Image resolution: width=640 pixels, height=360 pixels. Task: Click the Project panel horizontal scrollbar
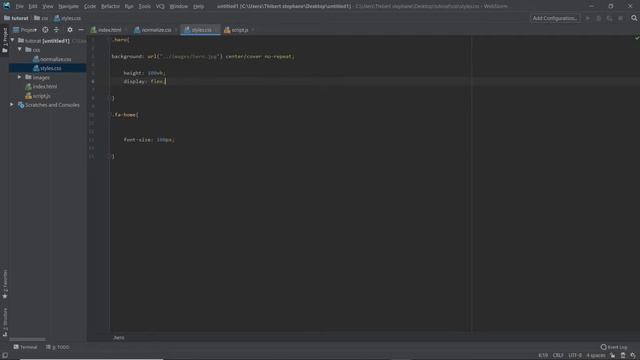click(27, 339)
